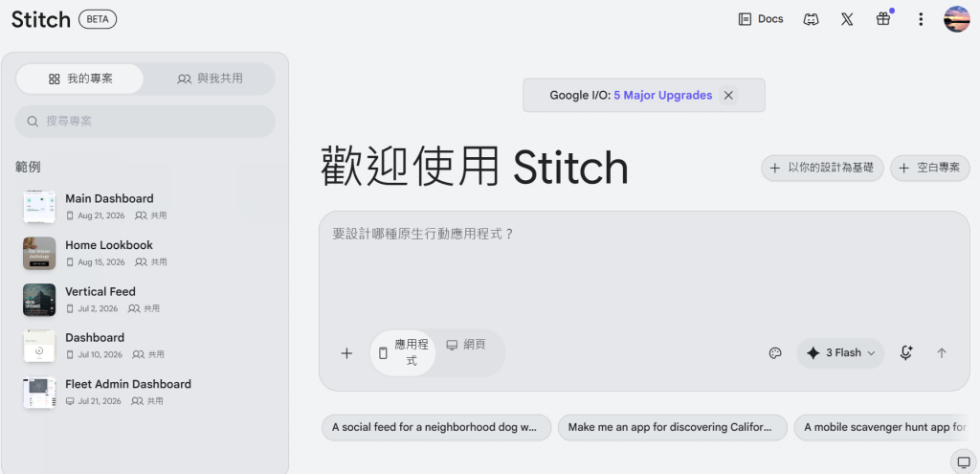
Task: Click the plus attach icon in prompt box
Action: [346, 353]
